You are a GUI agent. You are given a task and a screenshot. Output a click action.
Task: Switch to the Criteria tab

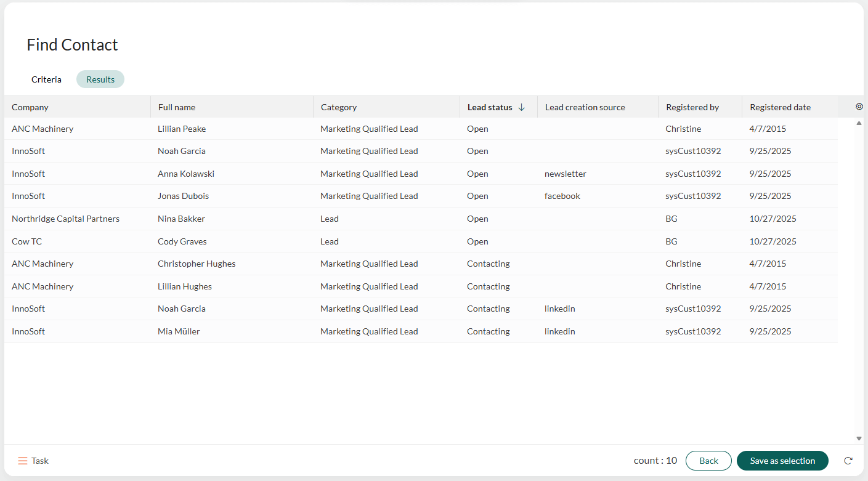click(x=46, y=79)
